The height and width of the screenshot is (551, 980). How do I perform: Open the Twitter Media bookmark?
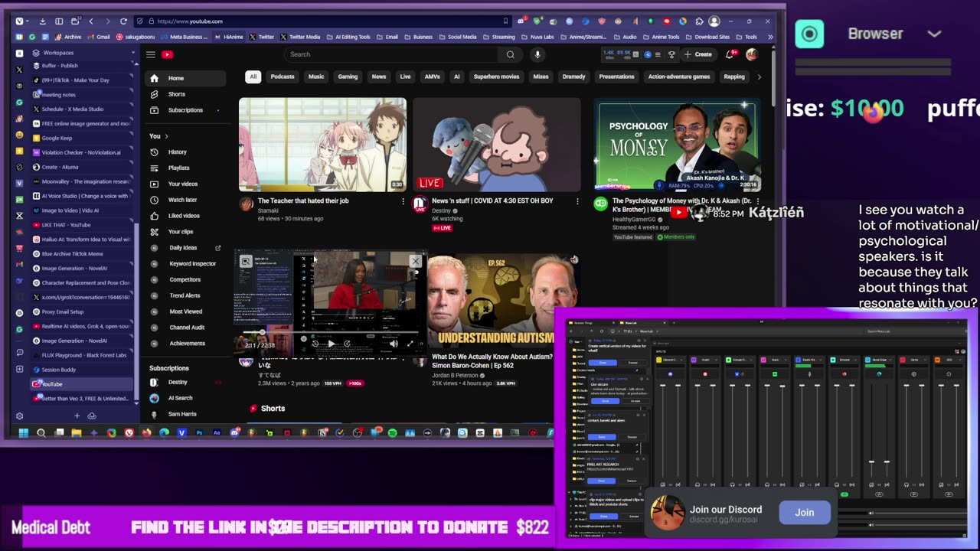tap(300, 37)
